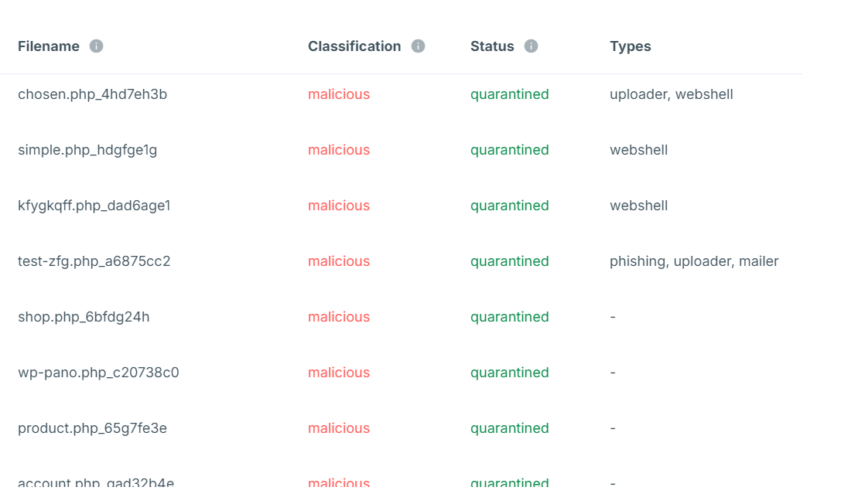Click webshell type for kfygkqff.php row
This screenshot has width=865, height=504.
click(x=638, y=206)
